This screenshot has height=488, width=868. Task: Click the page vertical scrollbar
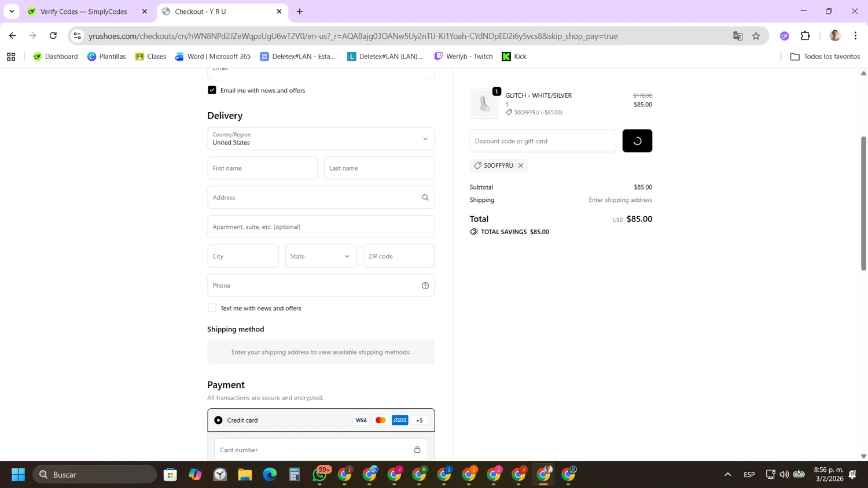(x=863, y=204)
